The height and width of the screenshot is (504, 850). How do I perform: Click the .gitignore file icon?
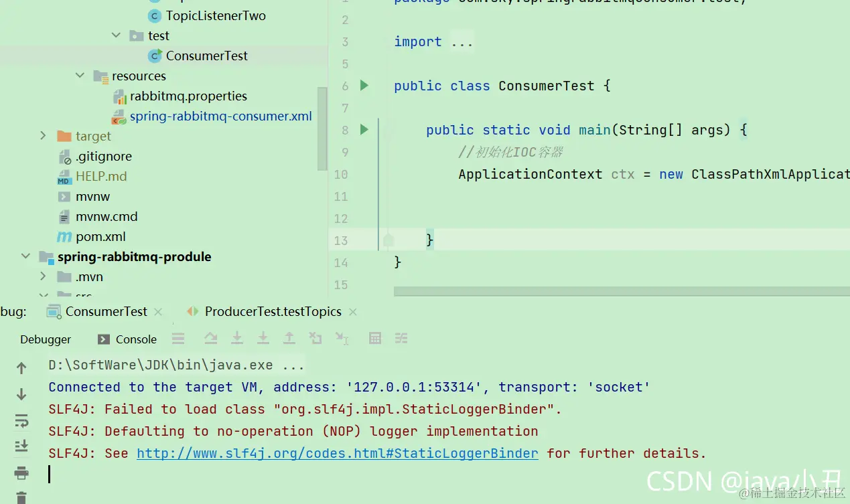point(64,157)
